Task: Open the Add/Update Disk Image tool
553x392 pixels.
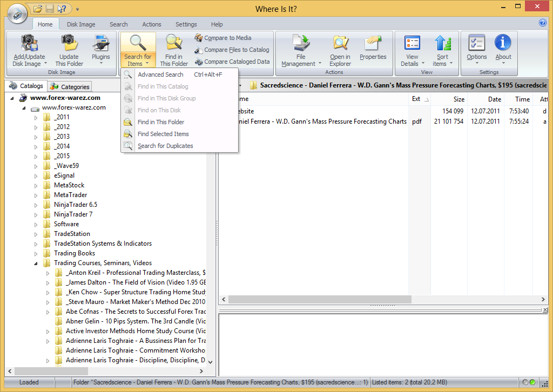Action: coord(29,51)
